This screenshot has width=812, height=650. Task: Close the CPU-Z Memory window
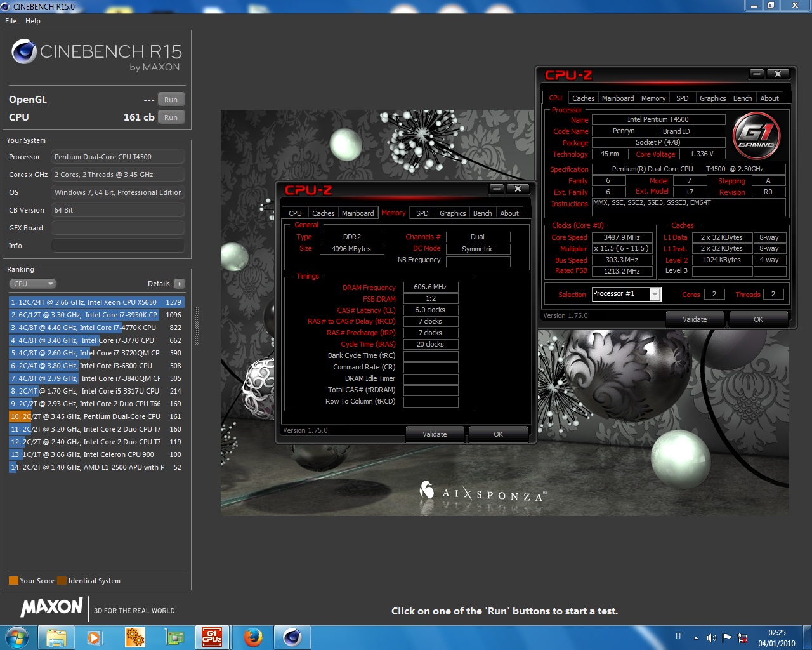click(x=518, y=189)
